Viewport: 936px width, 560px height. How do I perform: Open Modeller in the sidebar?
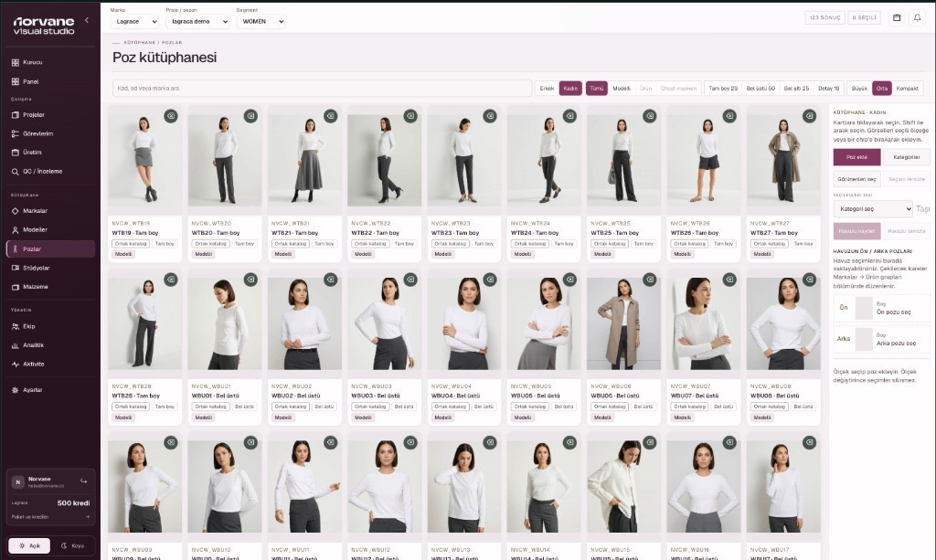tap(51, 229)
